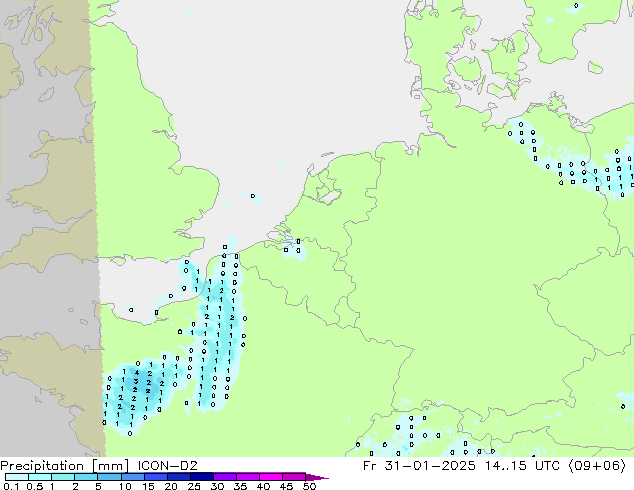Choose the 25–30 mm navy legend swatch

(x=201, y=477)
